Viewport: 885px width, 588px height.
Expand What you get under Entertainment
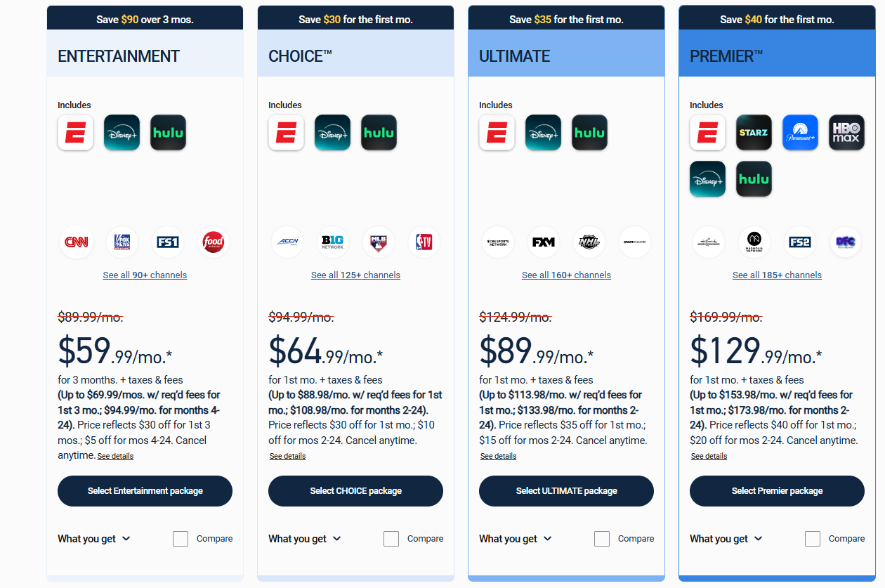pyautogui.click(x=94, y=539)
